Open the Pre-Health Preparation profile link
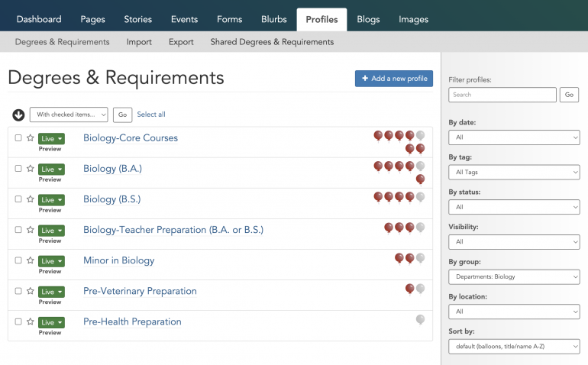The image size is (588, 365). point(132,322)
